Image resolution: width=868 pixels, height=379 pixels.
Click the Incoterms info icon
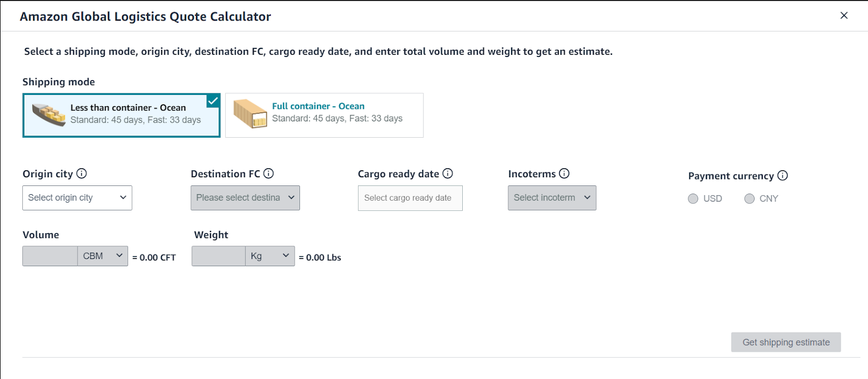pyautogui.click(x=564, y=174)
